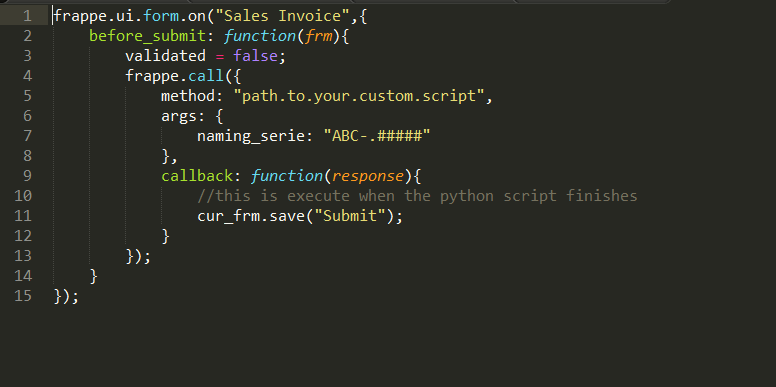Click the closing "});" on line 13

138,256
